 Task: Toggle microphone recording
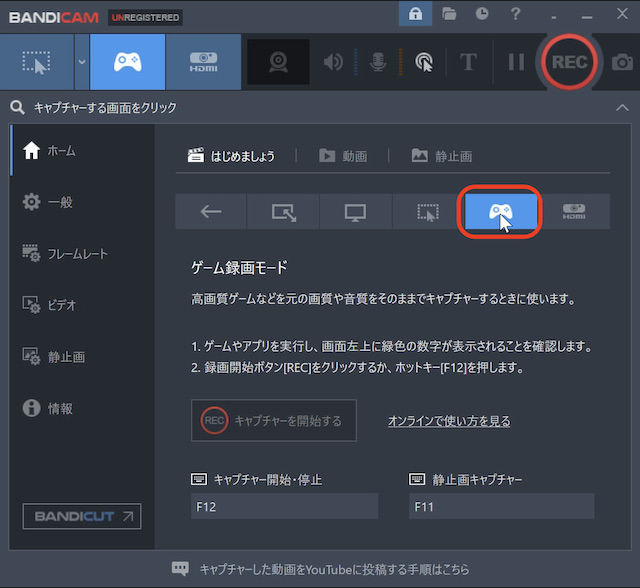coord(378,62)
